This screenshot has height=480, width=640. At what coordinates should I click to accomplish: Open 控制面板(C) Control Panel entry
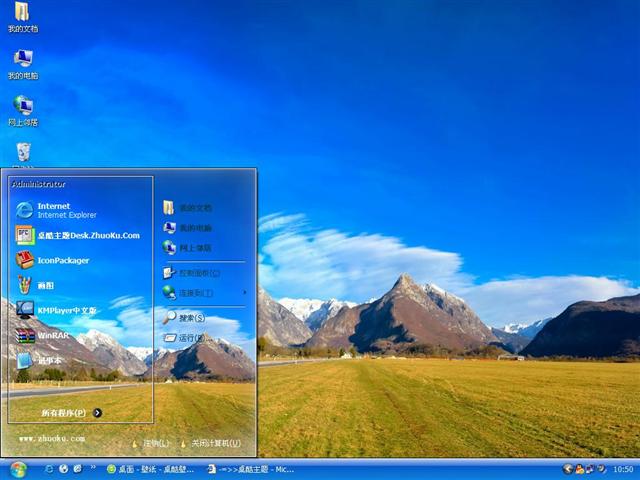[191, 273]
